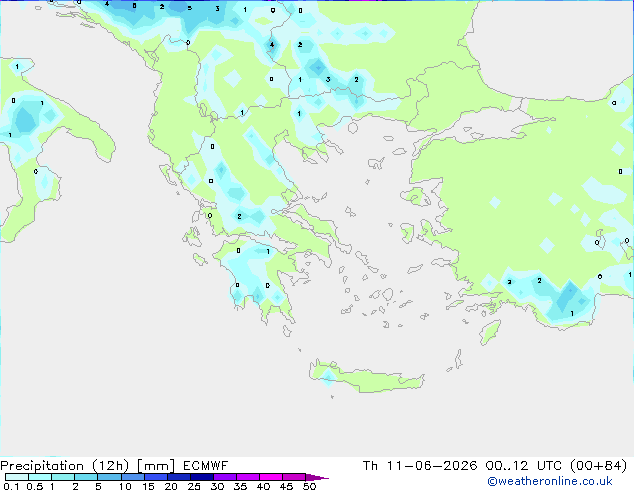Image resolution: width=634 pixels, height=490 pixels.
Task: Select the 2–5 mm legend color box
Action: (86, 477)
